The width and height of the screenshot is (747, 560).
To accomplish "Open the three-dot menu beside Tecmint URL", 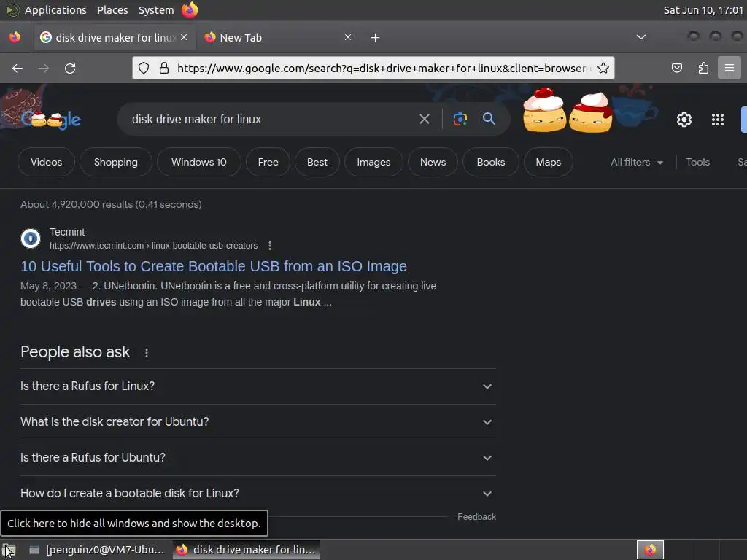I will pos(270,246).
